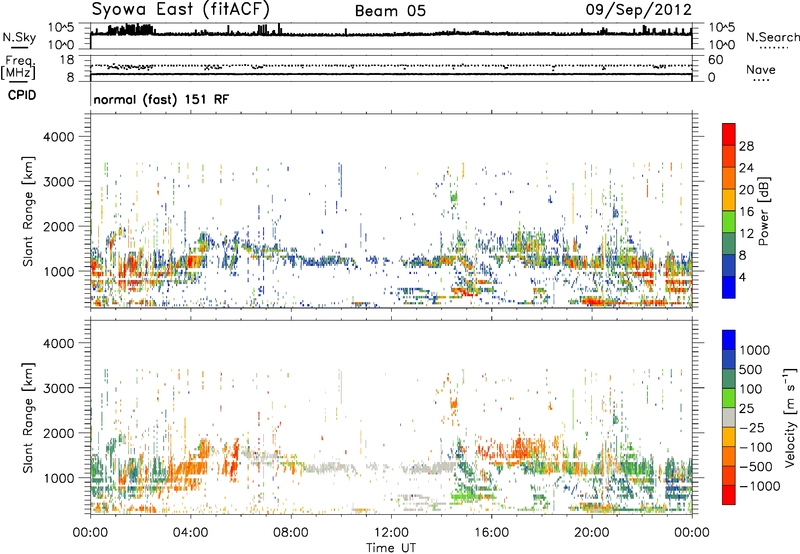Click the gray segment of the velocity colorbar
Image resolution: width=800 pixels, height=554 pixels.
[729, 417]
